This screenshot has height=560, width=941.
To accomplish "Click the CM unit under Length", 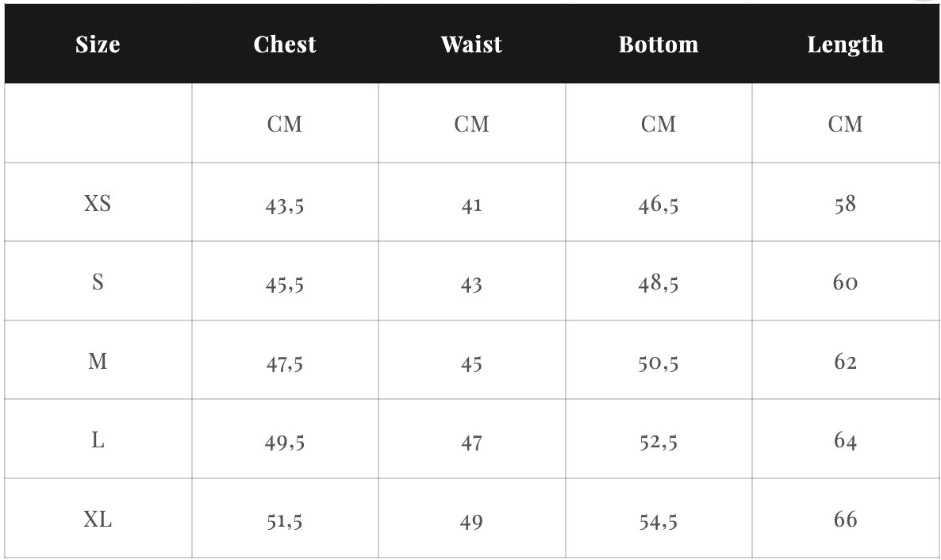I will [845, 124].
